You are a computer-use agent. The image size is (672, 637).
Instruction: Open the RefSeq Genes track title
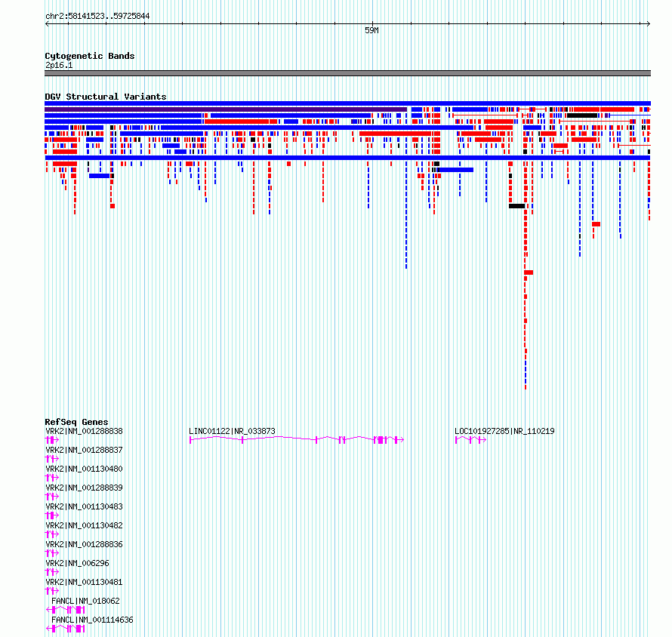tap(76, 422)
